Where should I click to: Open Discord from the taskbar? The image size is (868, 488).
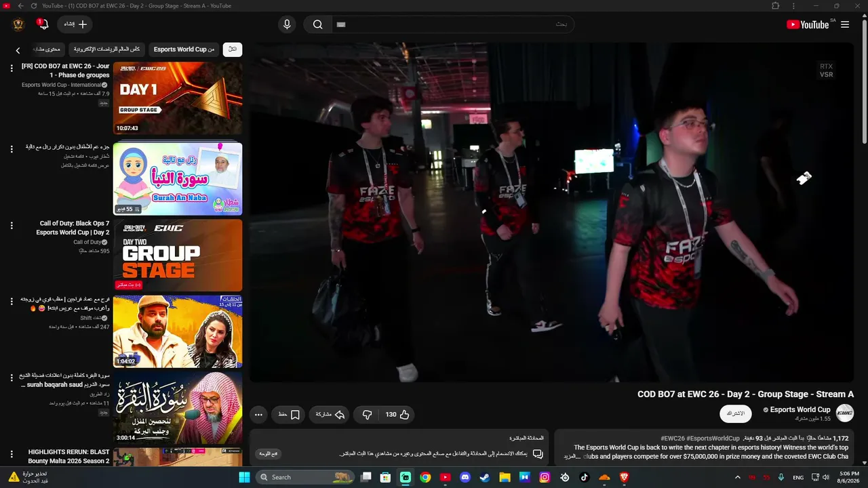(x=465, y=477)
